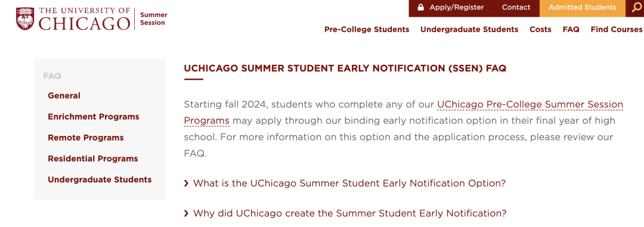The image size is (644, 227).
Task: Expand the Early Notification Option question chevron
Action: (x=187, y=184)
